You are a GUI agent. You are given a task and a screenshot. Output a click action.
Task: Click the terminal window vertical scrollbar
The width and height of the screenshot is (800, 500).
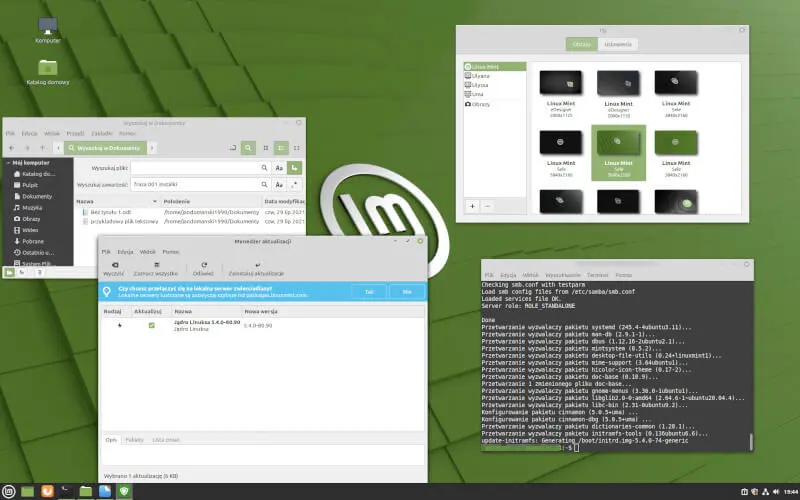pos(751,442)
